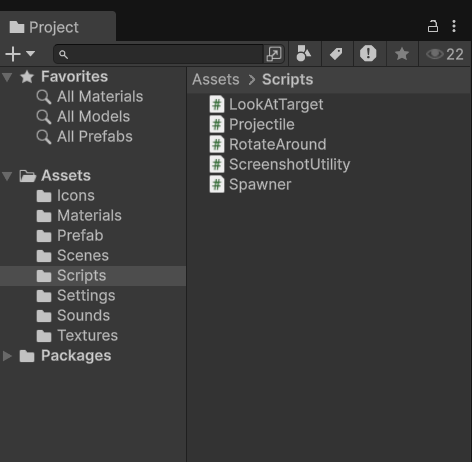Image resolution: width=472 pixels, height=462 pixels.
Task: Expand the Packages folder
Action: (x=7, y=356)
